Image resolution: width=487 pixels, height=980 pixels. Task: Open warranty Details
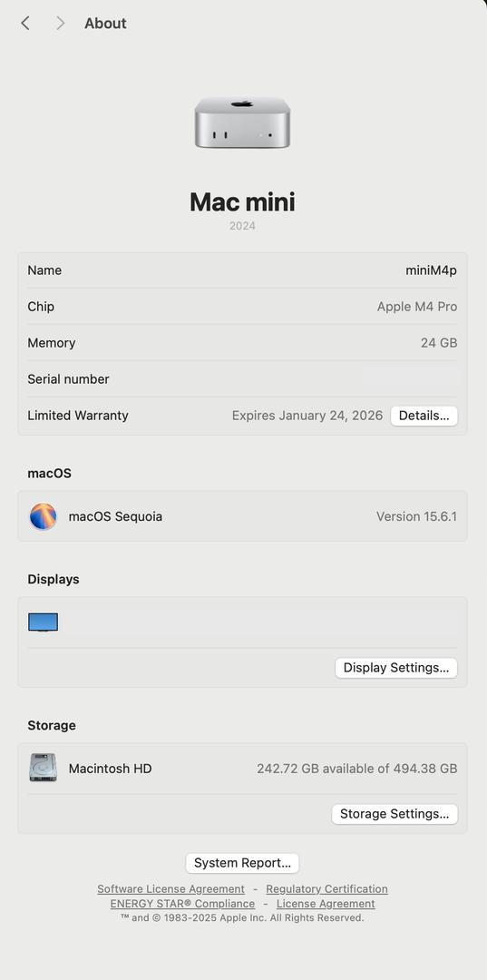click(424, 416)
